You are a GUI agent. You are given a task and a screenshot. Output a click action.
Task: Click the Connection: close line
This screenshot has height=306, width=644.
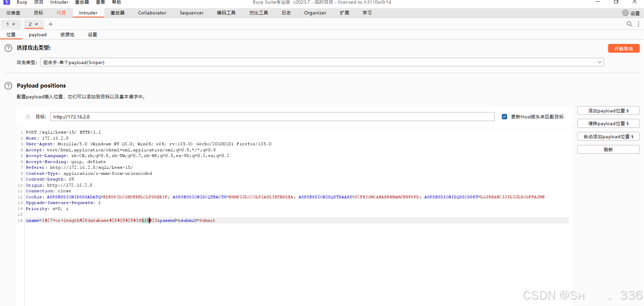click(x=48, y=191)
